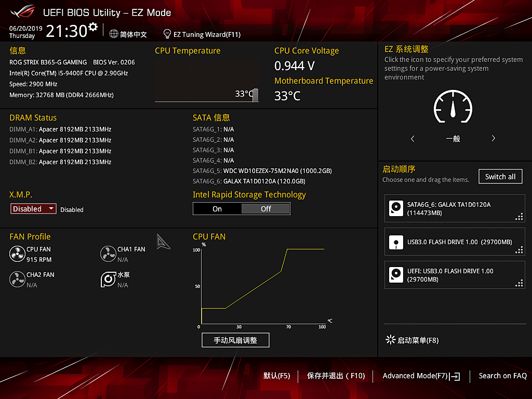Click the date 06/20/2019

(x=26, y=29)
